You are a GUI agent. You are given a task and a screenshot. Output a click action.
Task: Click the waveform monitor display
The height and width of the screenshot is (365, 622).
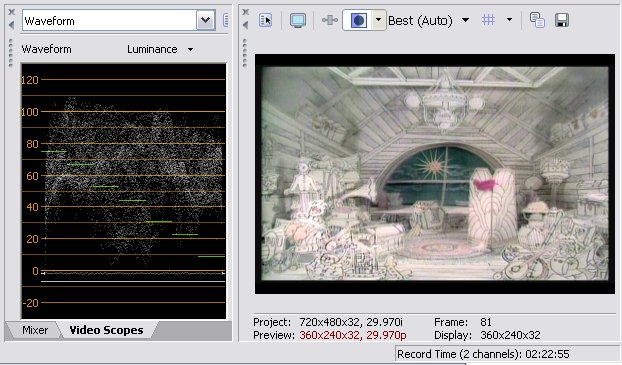(x=123, y=191)
